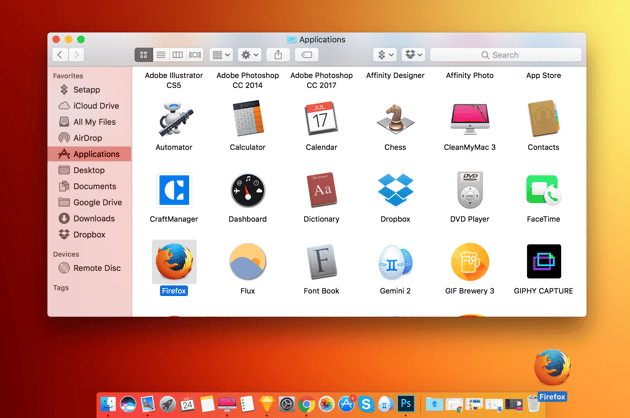This screenshot has width=630, height=418.
Task: Open System Preferences from the Dock
Action: click(287, 404)
